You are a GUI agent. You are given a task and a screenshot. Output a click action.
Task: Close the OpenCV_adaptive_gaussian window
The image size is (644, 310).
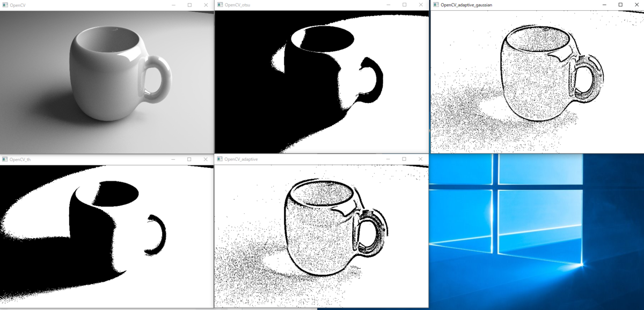(x=636, y=5)
